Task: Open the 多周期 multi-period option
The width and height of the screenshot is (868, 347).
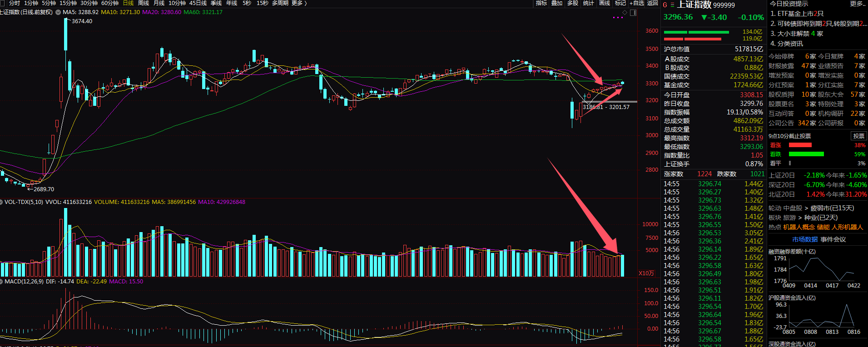Action: (280, 3)
